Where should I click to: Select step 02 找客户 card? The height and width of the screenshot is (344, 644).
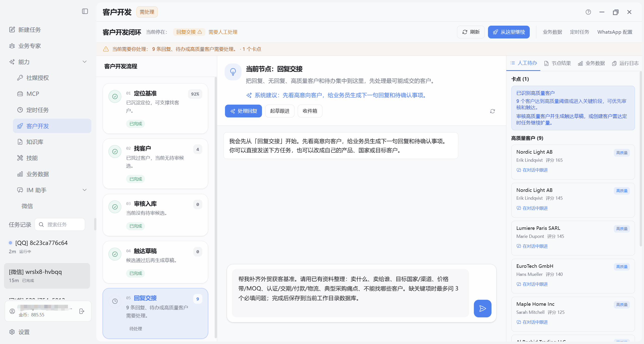point(155,164)
